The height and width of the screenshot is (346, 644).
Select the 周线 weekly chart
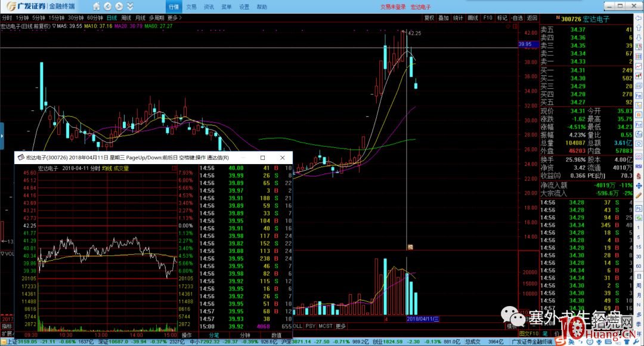click(126, 18)
